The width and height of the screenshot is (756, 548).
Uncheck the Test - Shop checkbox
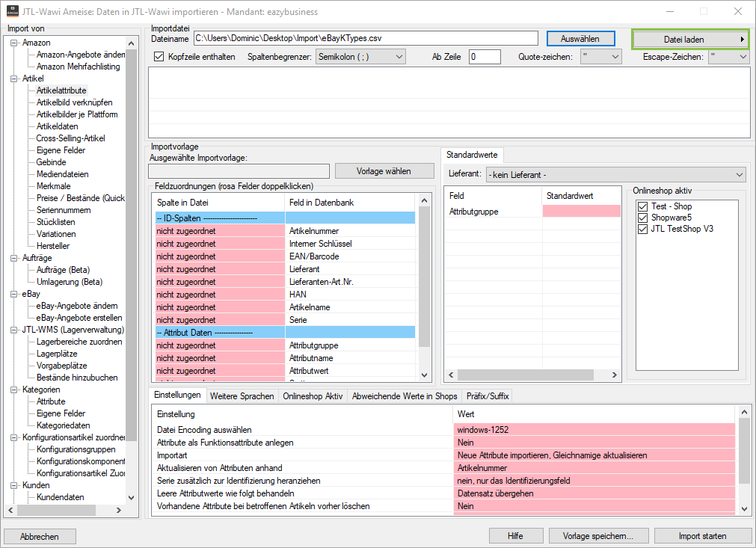pyautogui.click(x=642, y=206)
